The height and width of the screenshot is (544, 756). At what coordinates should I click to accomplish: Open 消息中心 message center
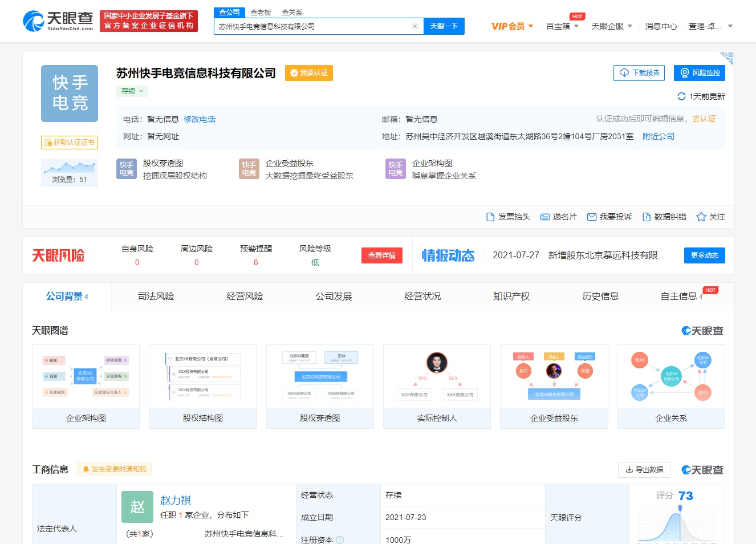[x=661, y=26]
